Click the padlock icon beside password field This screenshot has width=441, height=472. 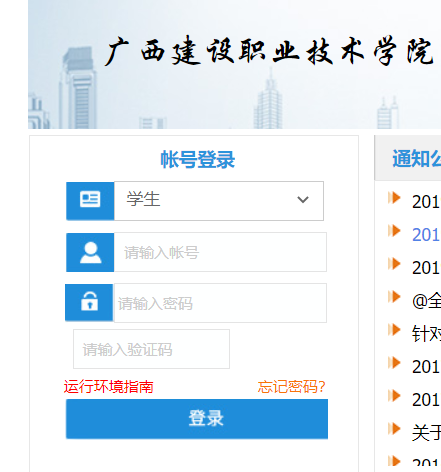click(89, 302)
